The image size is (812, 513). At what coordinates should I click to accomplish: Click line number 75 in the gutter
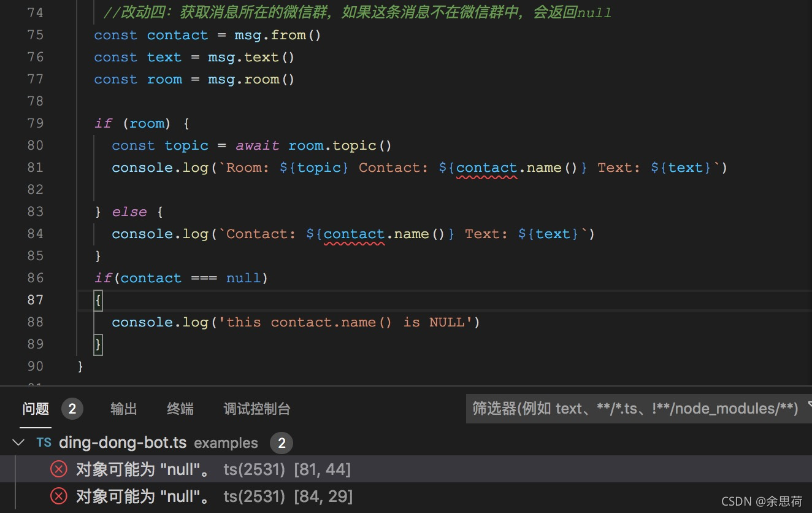coord(36,35)
